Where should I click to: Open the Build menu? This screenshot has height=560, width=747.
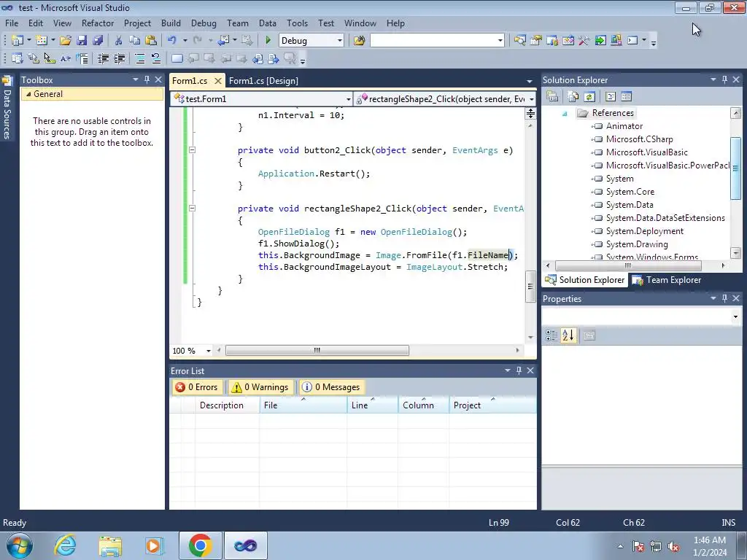pos(171,23)
